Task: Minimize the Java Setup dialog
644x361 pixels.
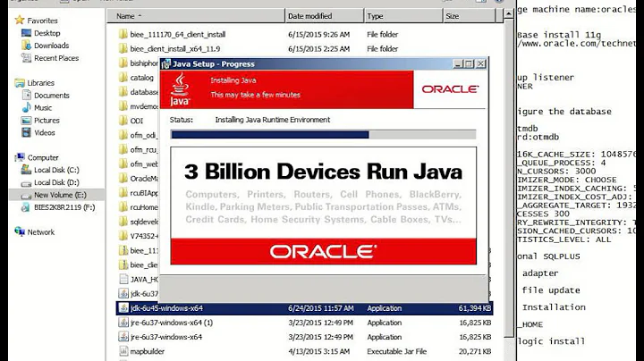Action: pos(458,64)
